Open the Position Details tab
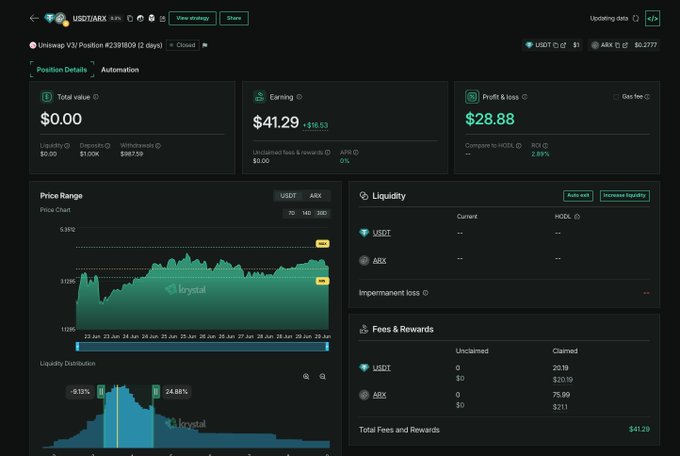 (x=62, y=69)
